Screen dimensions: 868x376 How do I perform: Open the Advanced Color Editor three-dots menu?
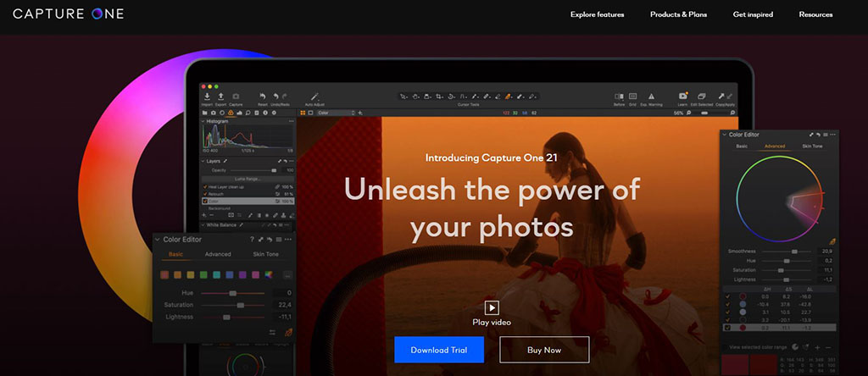pos(833,135)
